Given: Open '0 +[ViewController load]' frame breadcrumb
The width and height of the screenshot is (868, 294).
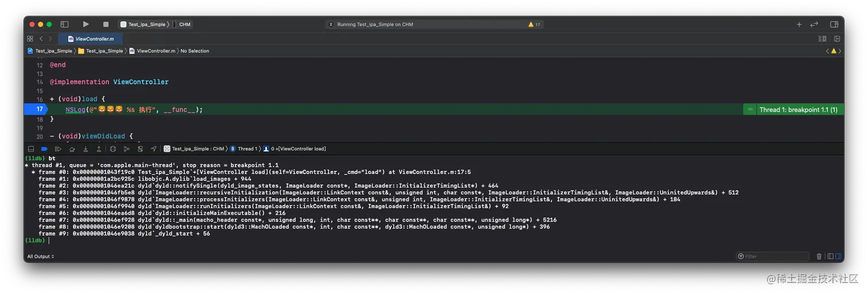Looking at the screenshot, I should pyautogui.click(x=295, y=149).
